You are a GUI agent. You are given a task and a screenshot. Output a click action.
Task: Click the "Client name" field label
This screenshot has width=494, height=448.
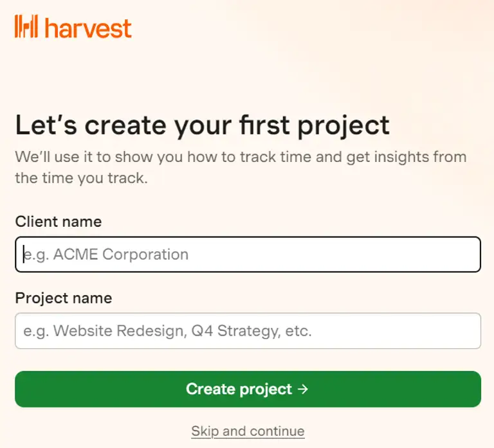(x=59, y=222)
